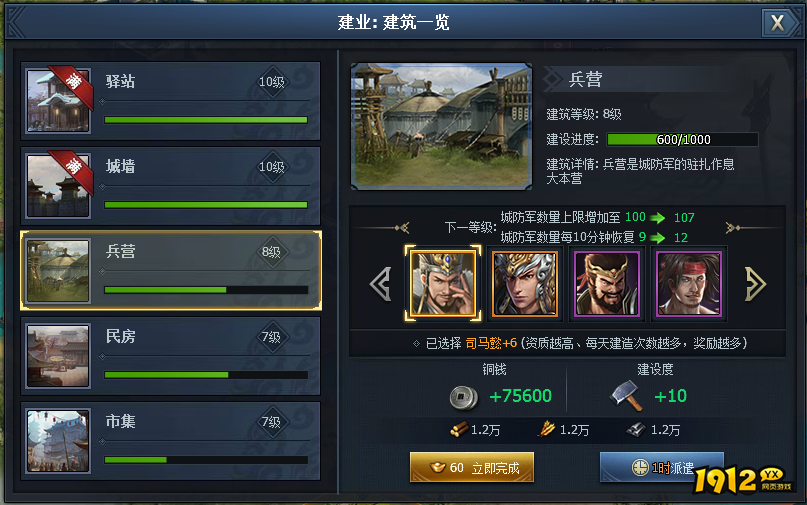Image resolution: width=807 pixels, height=505 pixels.
Task: Show next heroes with right arrow
Action: [x=756, y=284]
